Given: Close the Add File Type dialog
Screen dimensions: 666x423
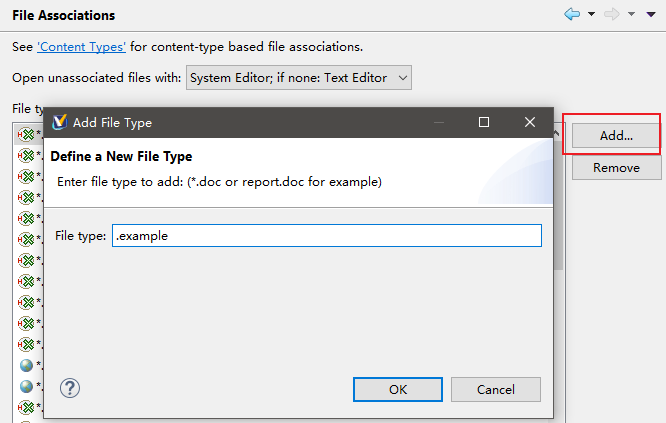Looking at the screenshot, I should click(x=530, y=122).
